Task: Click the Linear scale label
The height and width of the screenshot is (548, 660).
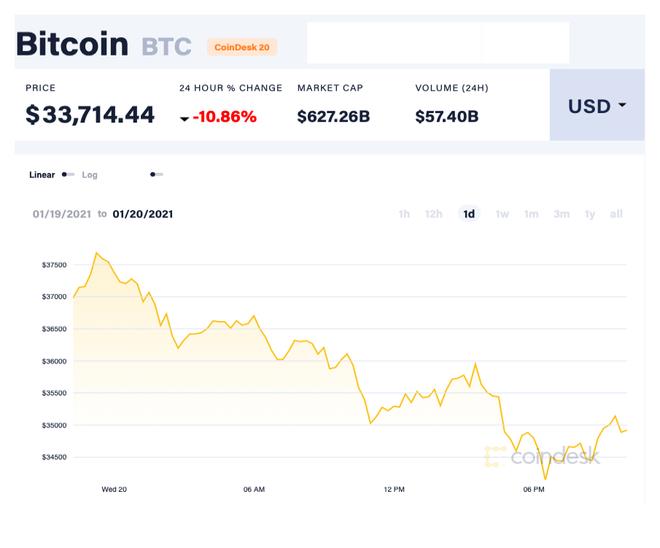Action: [42, 175]
